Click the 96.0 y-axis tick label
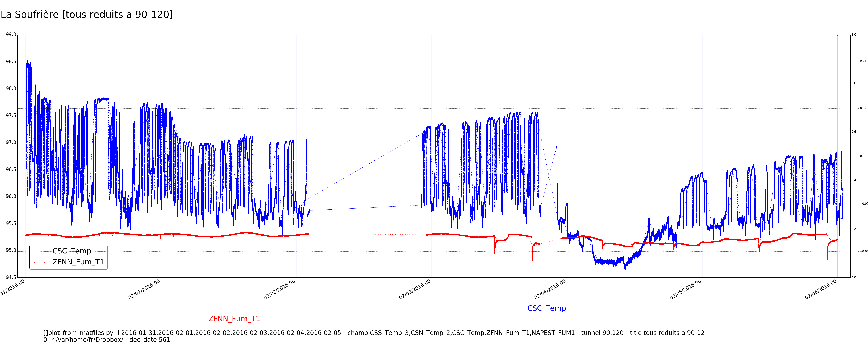This screenshot has width=868, height=347. tap(11, 196)
